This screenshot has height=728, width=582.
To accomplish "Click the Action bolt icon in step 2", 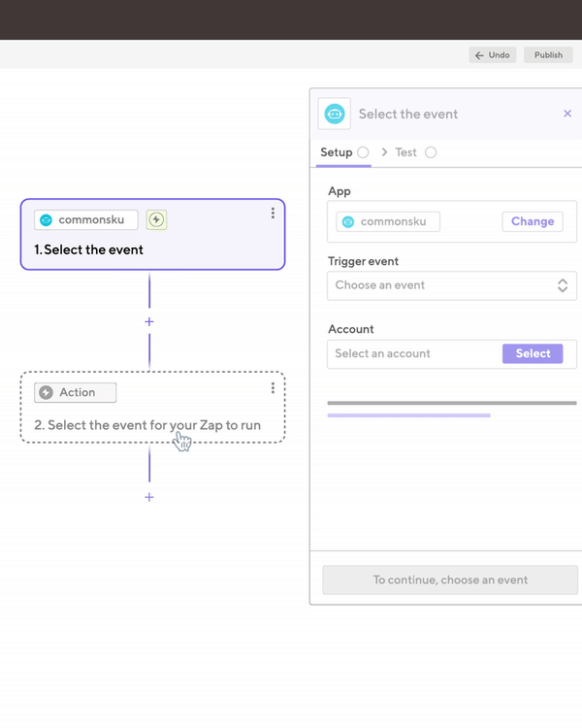I will [x=47, y=392].
